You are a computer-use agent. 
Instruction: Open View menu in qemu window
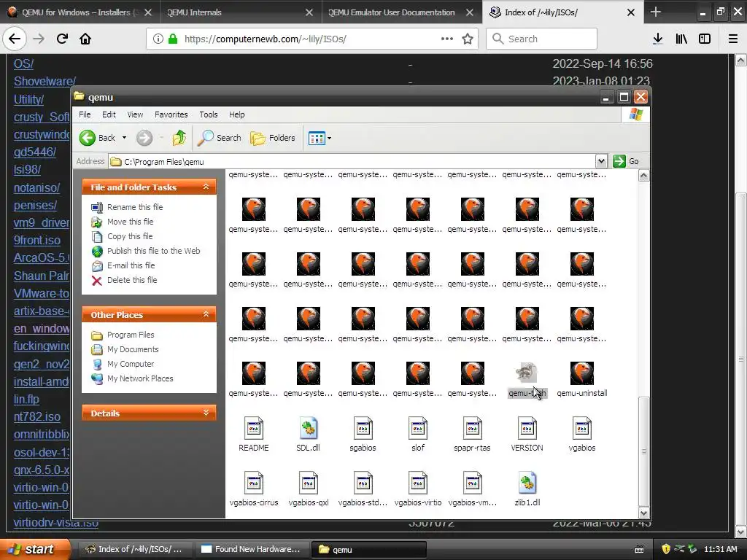click(135, 114)
